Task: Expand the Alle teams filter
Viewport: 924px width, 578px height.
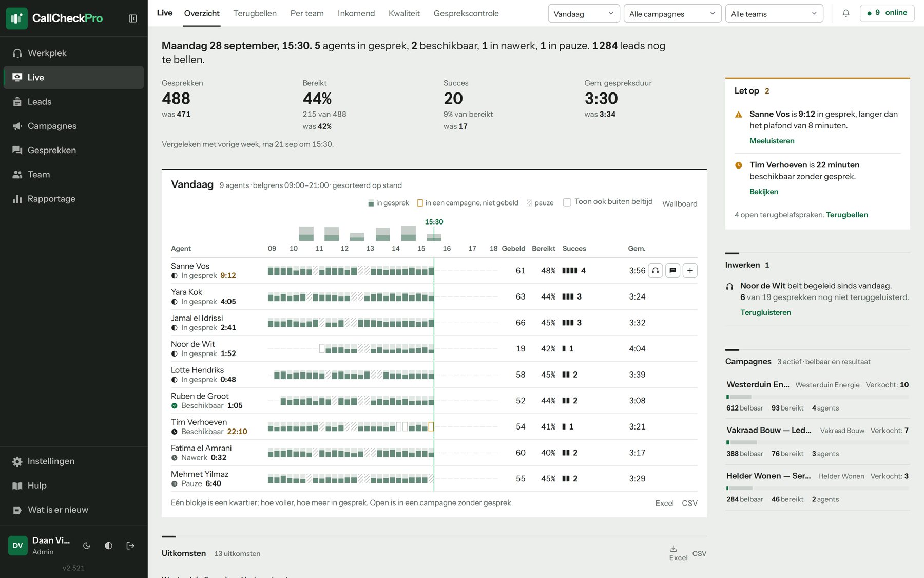Action: 774,14
